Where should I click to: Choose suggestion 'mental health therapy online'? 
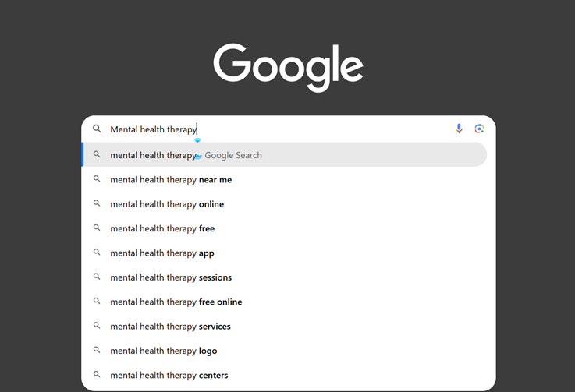(x=285, y=204)
